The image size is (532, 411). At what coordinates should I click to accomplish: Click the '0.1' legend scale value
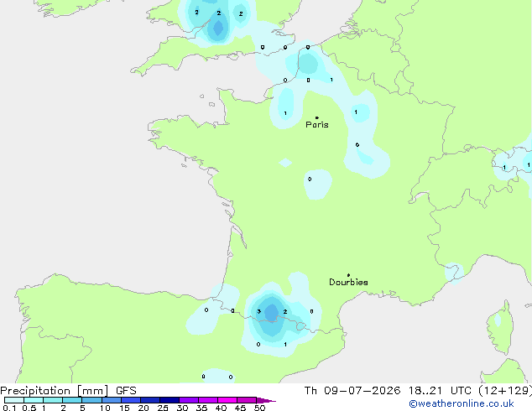9,408
